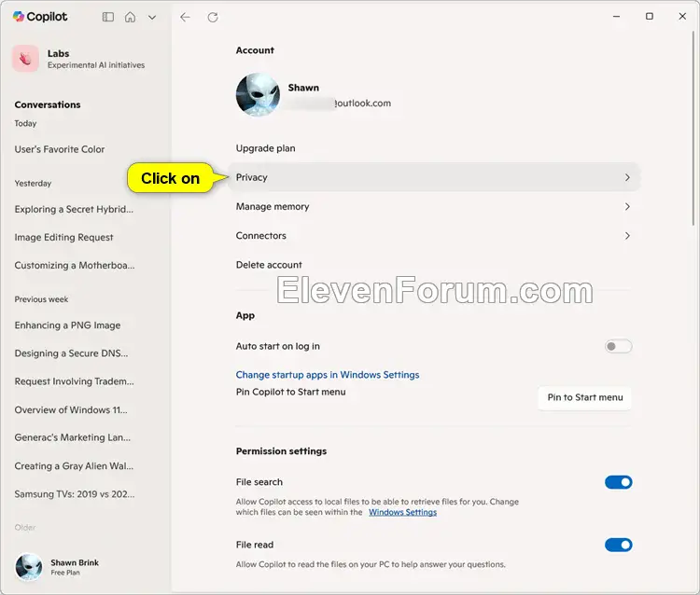Open Samsung TVs: 2019 vs 202... conversation
700x595 pixels.
74,494
